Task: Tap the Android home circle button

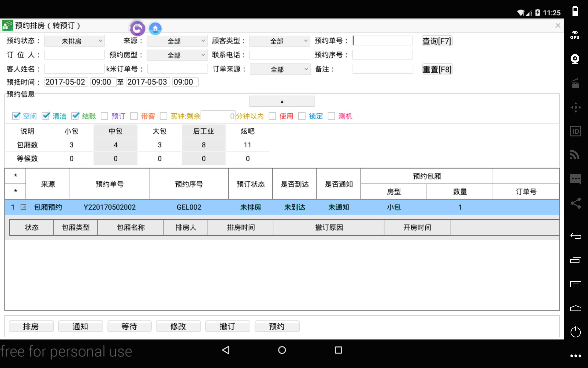Action: pyautogui.click(x=282, y=350)
